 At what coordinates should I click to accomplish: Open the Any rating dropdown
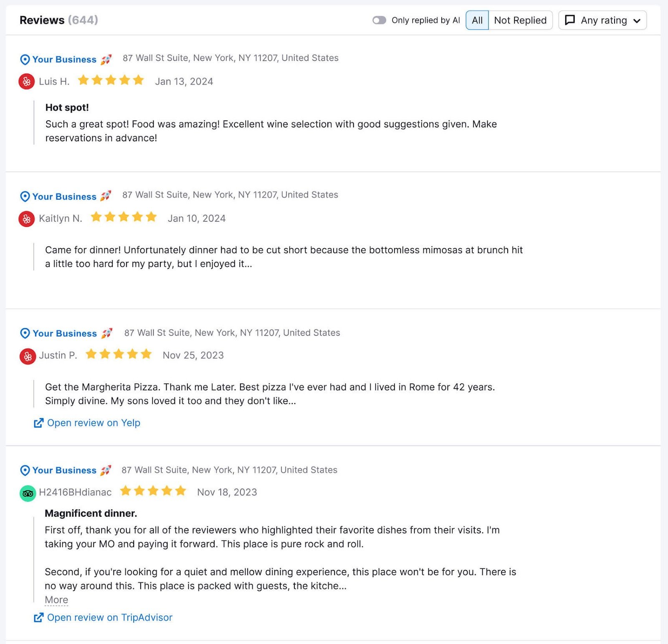pos(602,20)
